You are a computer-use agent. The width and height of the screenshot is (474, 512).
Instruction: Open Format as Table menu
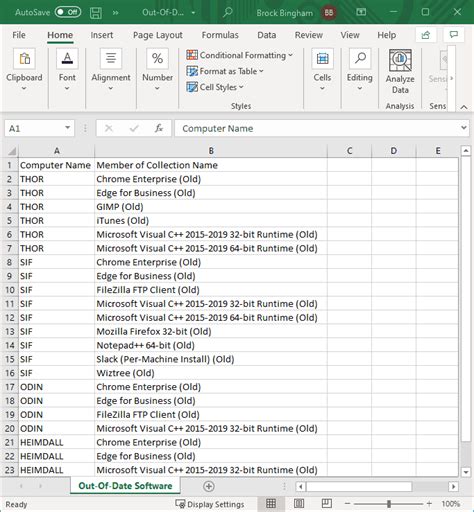[225, 71]
